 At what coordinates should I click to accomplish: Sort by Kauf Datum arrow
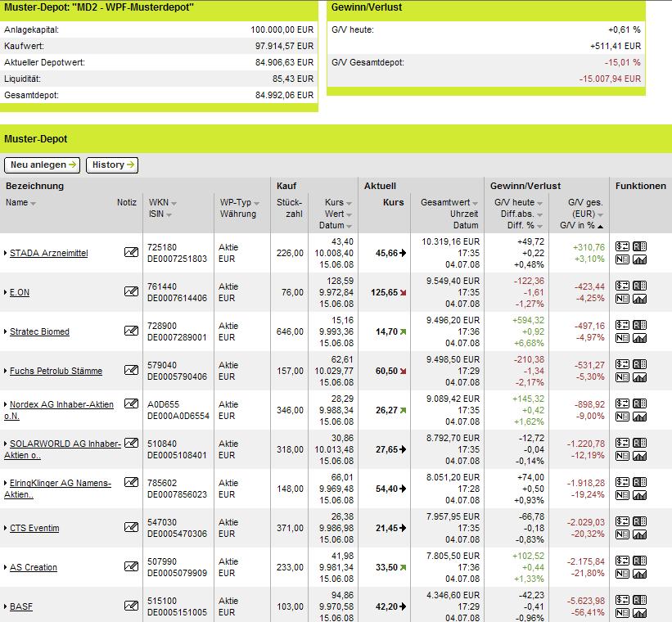(x=349, y=227)
